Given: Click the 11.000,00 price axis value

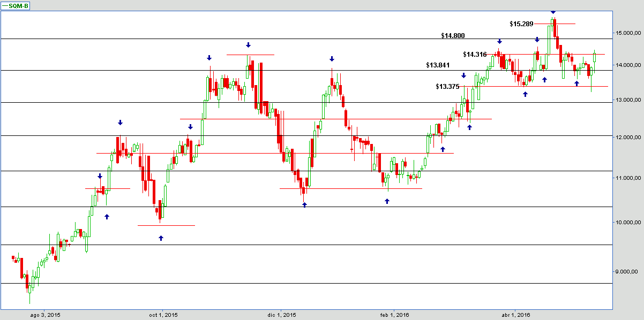Looking at the screenshot, I should 627,178.
